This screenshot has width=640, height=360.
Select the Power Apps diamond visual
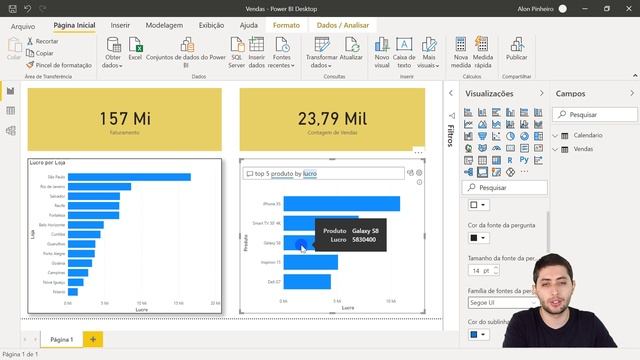point(510,172)
